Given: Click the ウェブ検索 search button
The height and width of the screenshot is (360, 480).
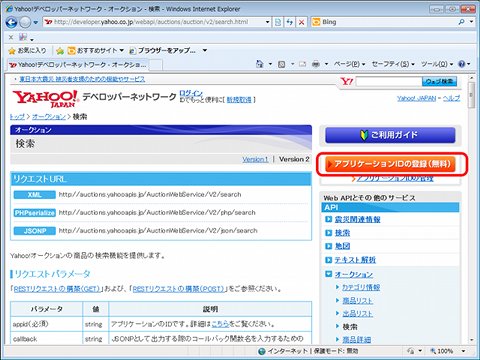Looking at the screenshot, I should [x=439, y=81].
